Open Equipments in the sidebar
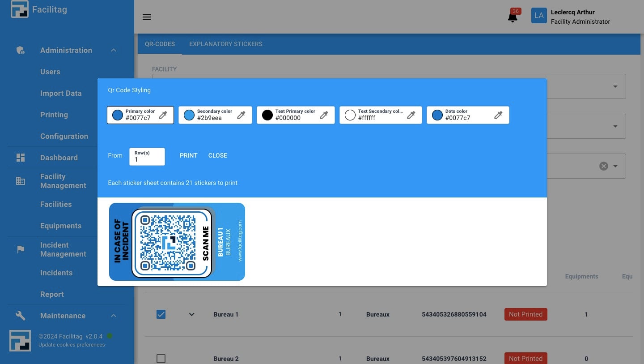 (x=61, y=226)
